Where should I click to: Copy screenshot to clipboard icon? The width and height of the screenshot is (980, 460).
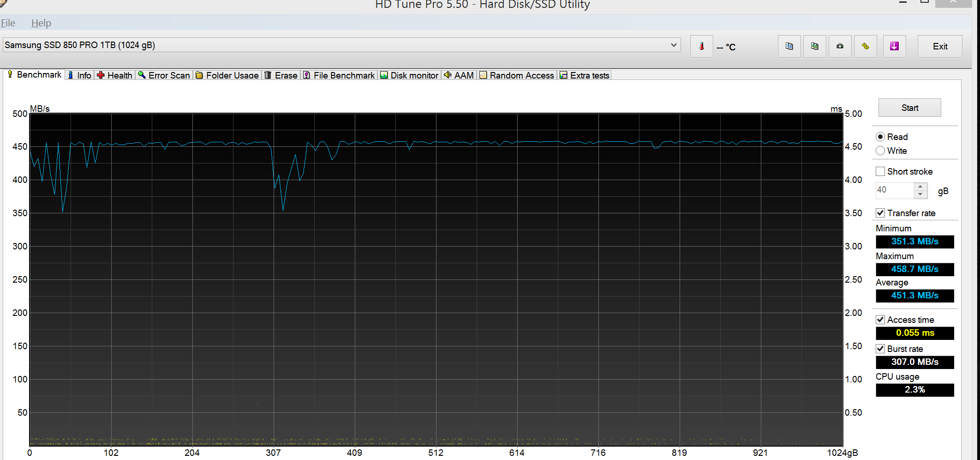pyautogui.click(x=814, y=46)
